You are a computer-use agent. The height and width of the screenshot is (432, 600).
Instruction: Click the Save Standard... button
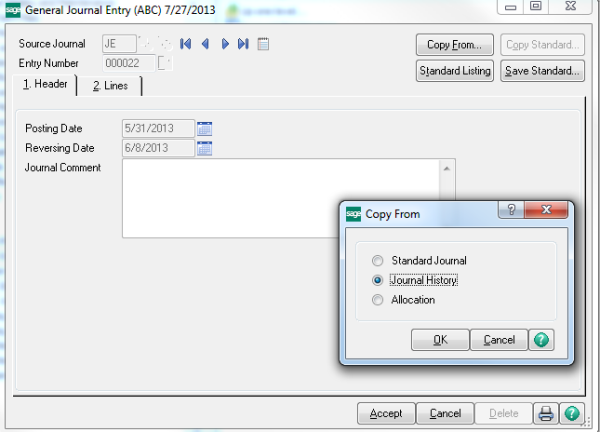pos(543,71)
